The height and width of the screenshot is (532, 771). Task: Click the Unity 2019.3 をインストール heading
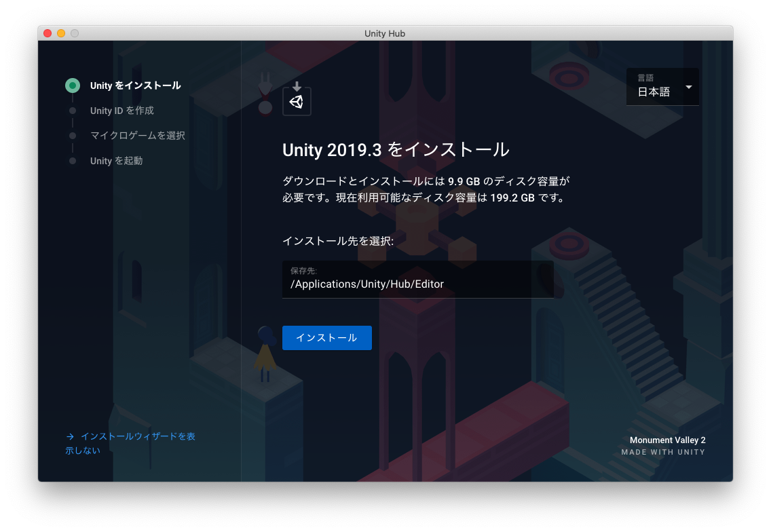click(396, 150)
